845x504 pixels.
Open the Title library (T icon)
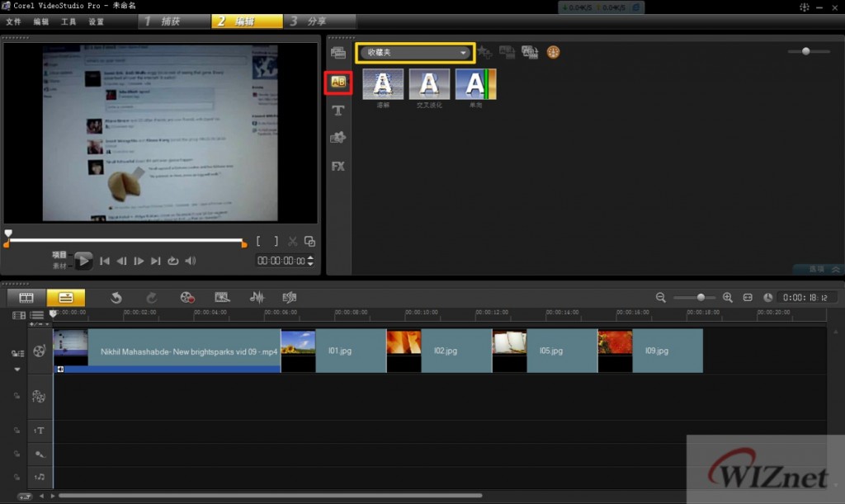pyautogui.click(x=338, y=111)
